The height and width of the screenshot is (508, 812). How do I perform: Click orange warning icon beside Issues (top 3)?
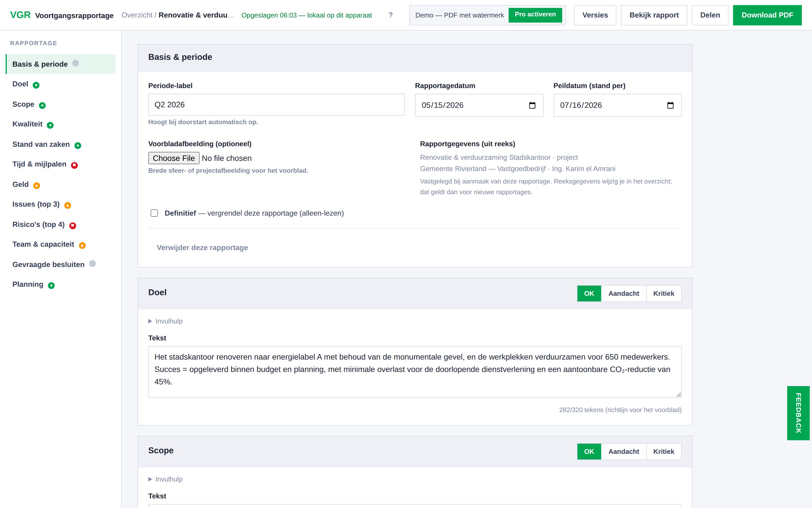68,205
